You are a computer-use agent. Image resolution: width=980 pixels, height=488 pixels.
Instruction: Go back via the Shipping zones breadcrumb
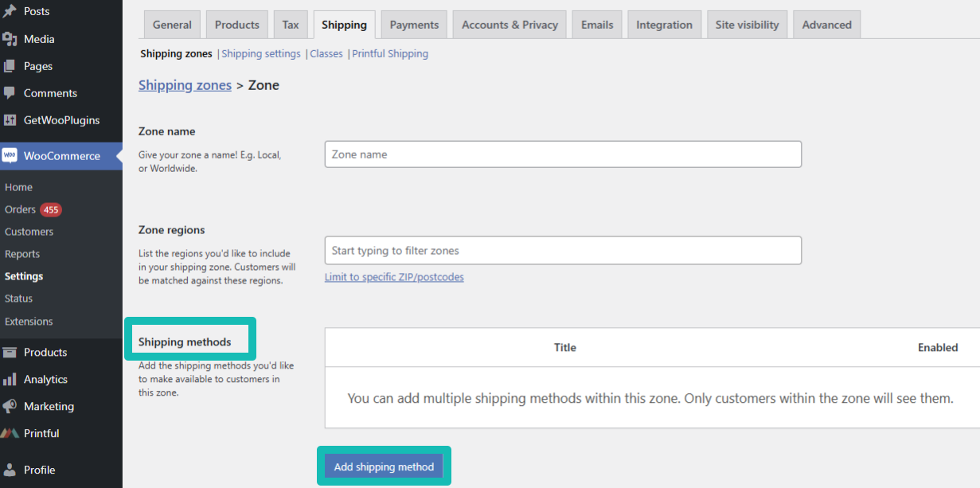pos(185,85)
